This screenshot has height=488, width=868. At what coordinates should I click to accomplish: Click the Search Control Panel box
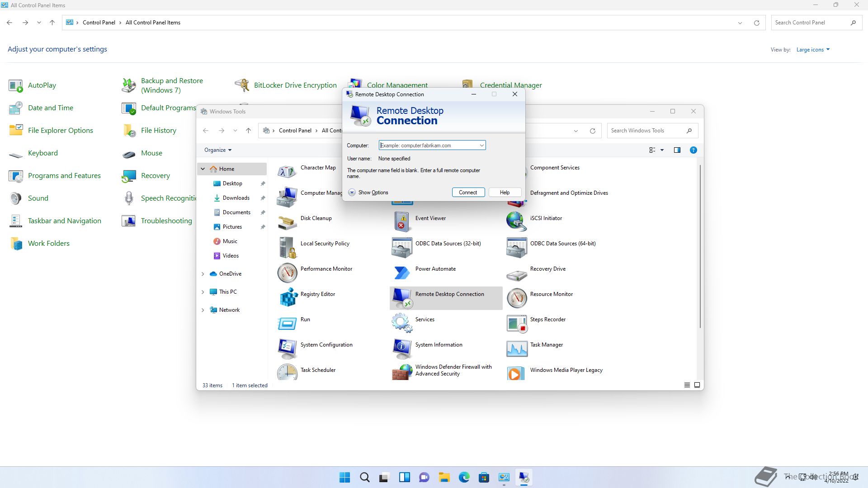click(816, 23)
